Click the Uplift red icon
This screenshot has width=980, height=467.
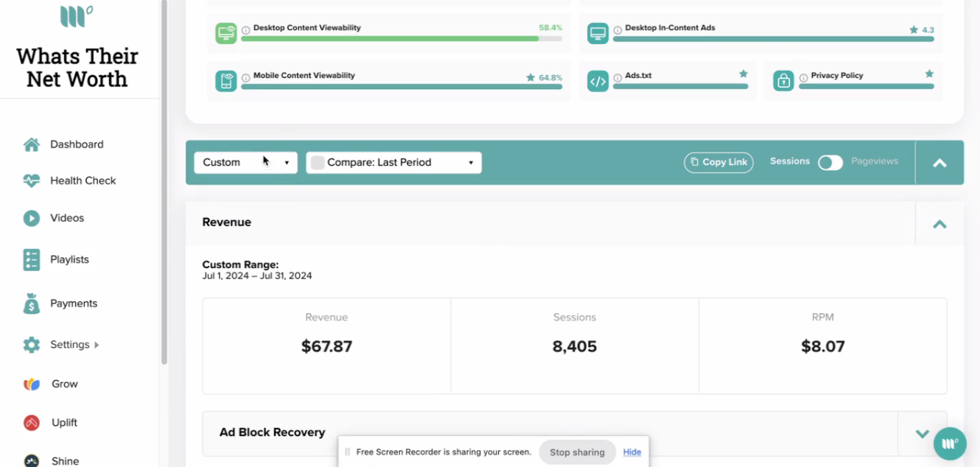[x=31, y=423]
